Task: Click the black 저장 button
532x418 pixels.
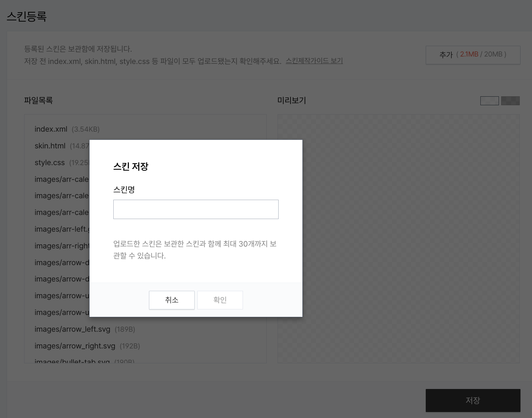Action: coord(473,401)
